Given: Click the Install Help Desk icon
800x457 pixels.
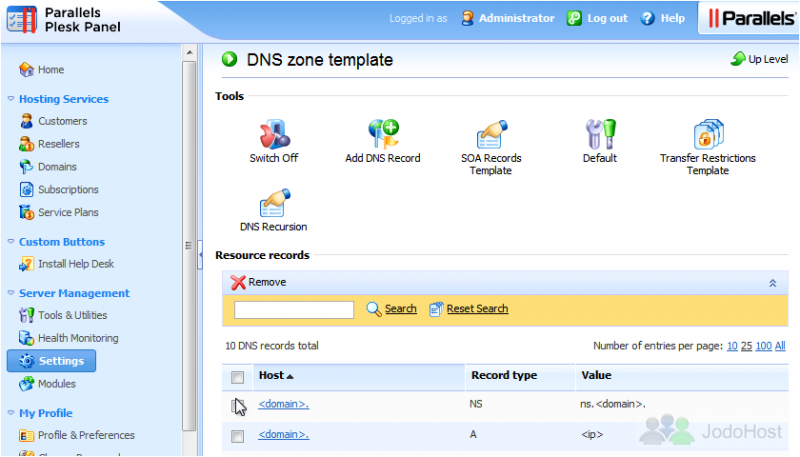Looking at the screenshot, I should 27,264.
